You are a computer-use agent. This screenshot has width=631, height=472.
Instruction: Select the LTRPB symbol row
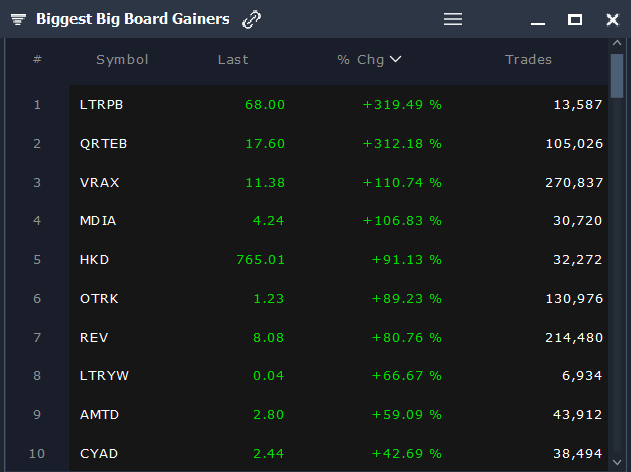tap(101, 105)
